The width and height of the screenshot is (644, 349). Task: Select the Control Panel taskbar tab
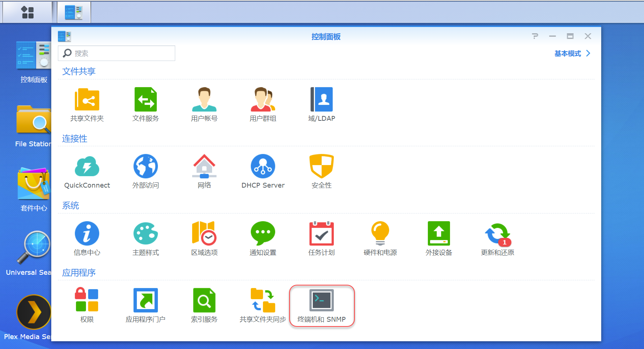pos(74,12)
